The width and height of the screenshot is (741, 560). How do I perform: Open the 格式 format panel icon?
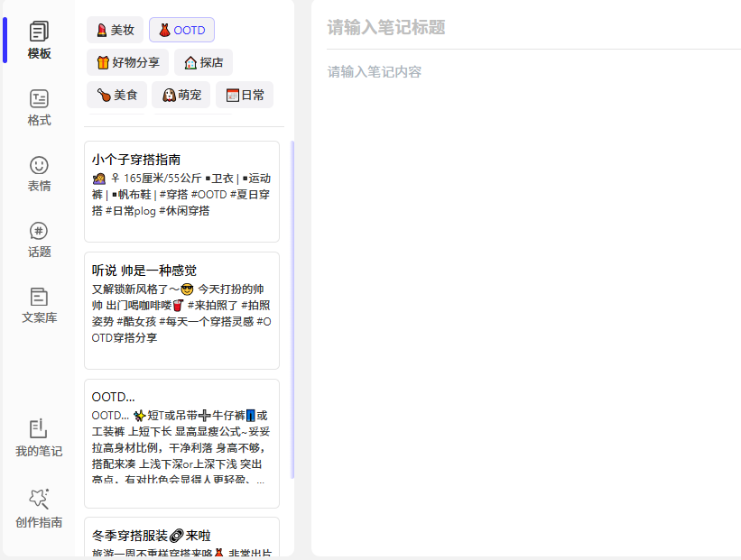coord(39,107)
